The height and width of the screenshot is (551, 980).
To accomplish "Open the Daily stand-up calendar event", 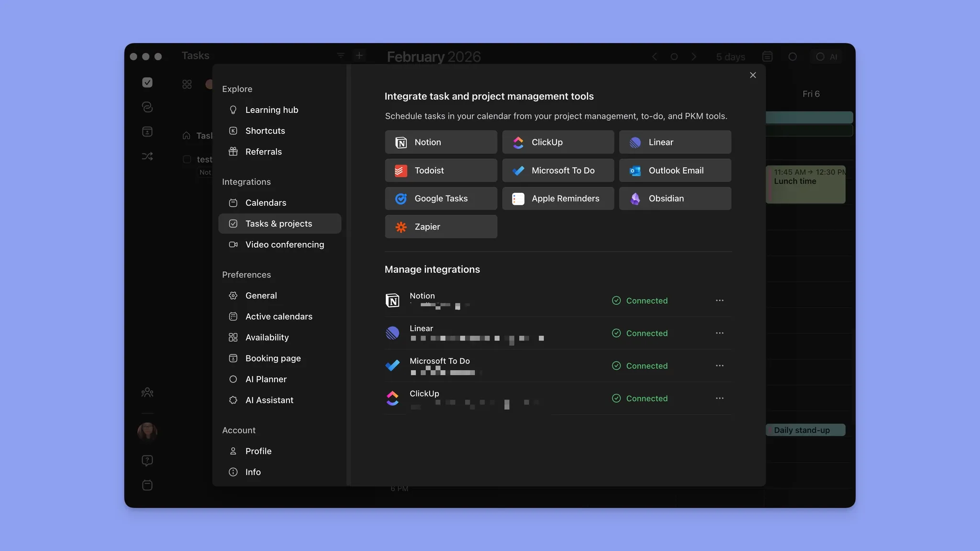I will [x=805, y=430].
